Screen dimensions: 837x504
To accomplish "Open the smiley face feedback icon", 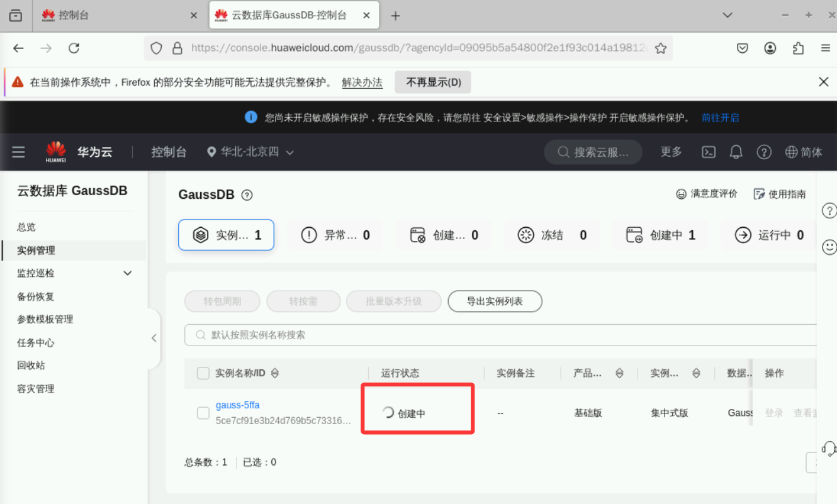I will click(829, 247).
